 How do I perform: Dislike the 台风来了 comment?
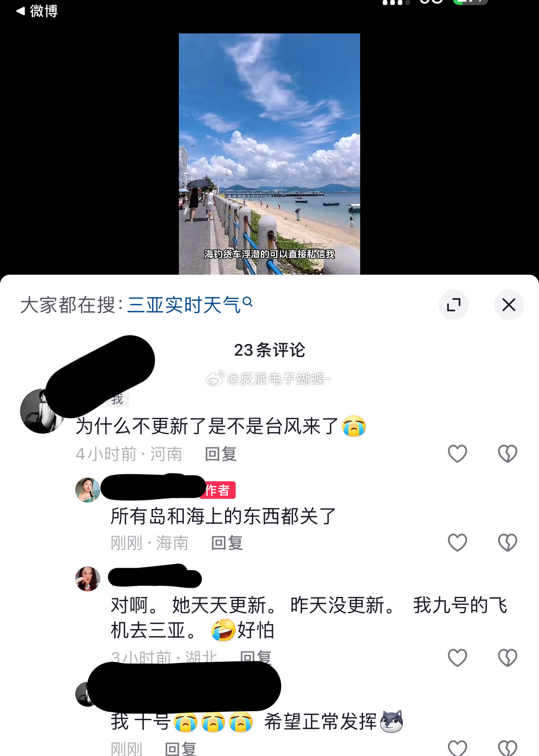[x=508, y=454]
